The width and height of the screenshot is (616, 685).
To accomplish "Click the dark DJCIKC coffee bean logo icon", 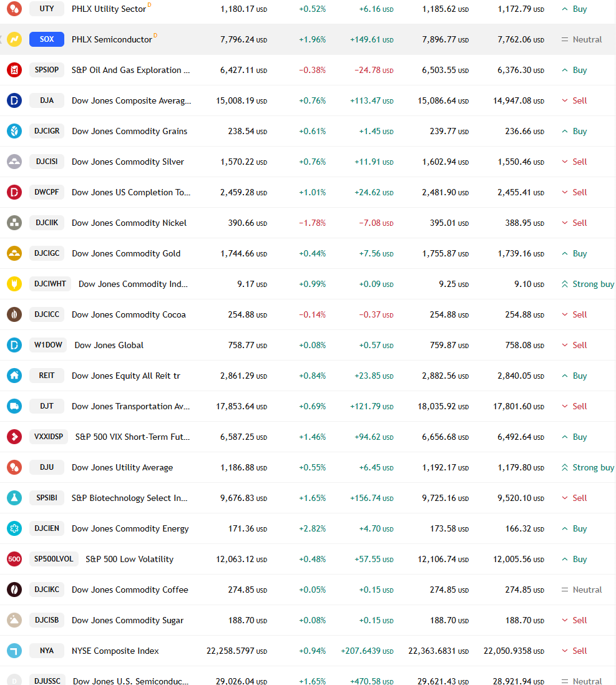I will point(14,590).
